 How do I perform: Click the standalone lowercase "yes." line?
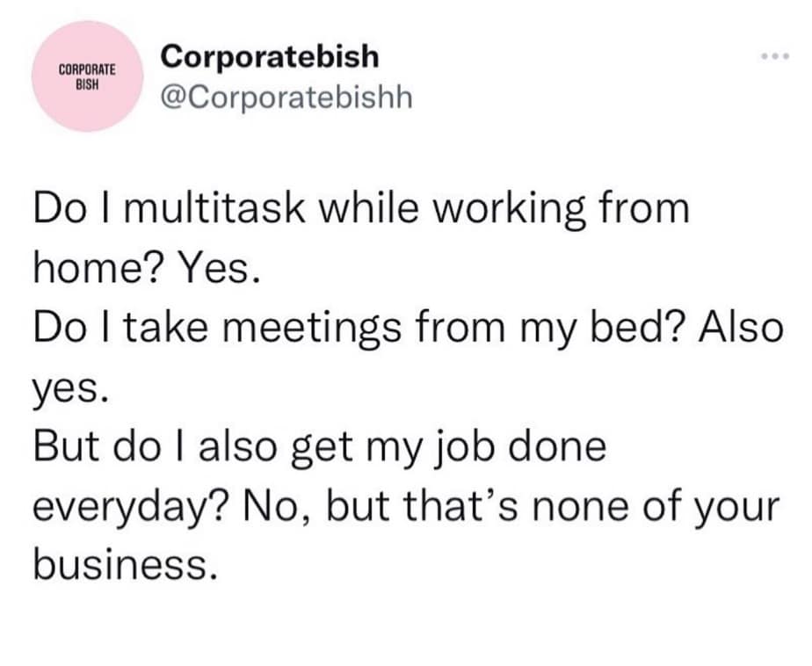point(70,388)
